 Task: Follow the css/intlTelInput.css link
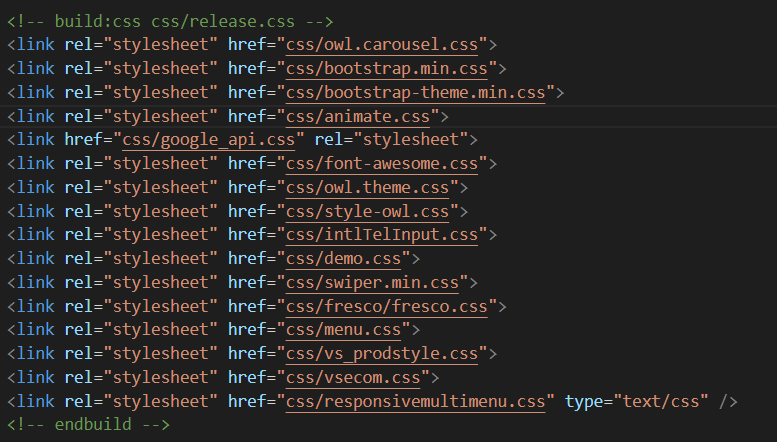tap(381, 235)
